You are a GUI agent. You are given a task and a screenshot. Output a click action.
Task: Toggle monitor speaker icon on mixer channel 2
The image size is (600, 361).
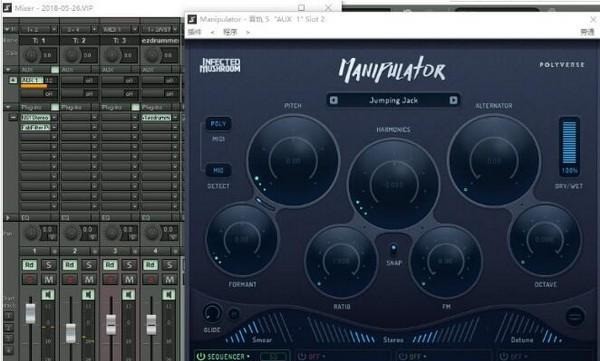click(88, 294)
